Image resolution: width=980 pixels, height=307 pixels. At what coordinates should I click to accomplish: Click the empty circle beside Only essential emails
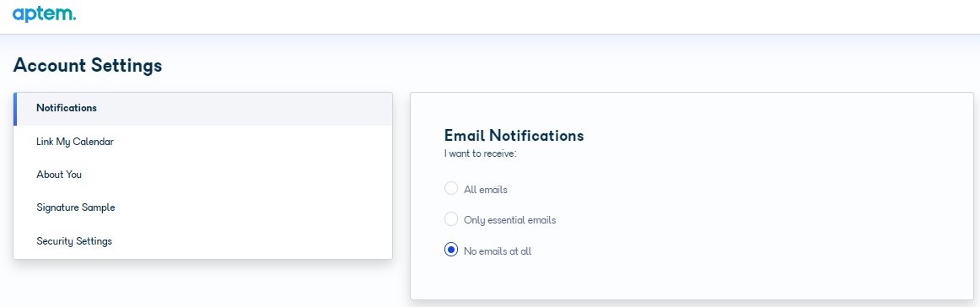pyautogui.click(x=450, y=219)
